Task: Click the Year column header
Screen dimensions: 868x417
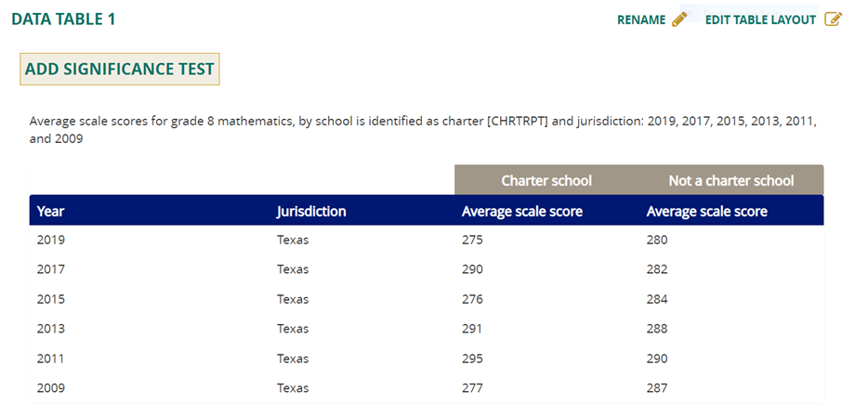Action: [51, 211]
